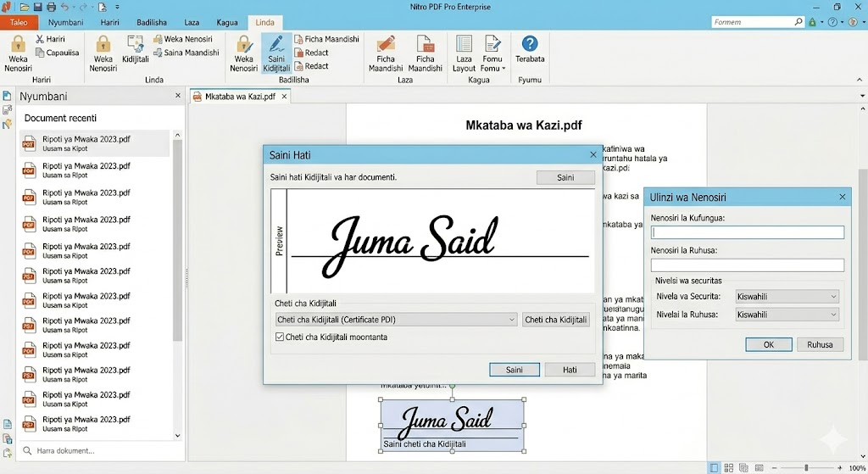The width and height of the screenshot is (868, 474).
Task: Click the question-mark help icon near search
Action: click(x=832, y=22)
